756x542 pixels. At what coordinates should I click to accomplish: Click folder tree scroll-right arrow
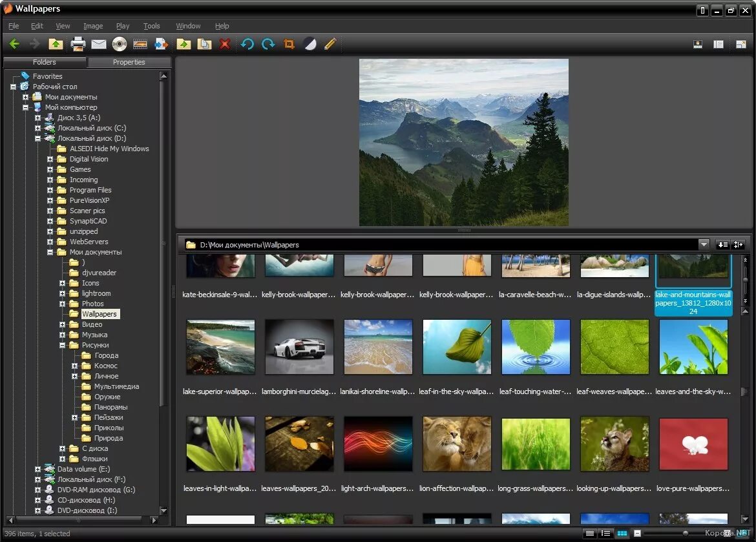tap(154, 520)
